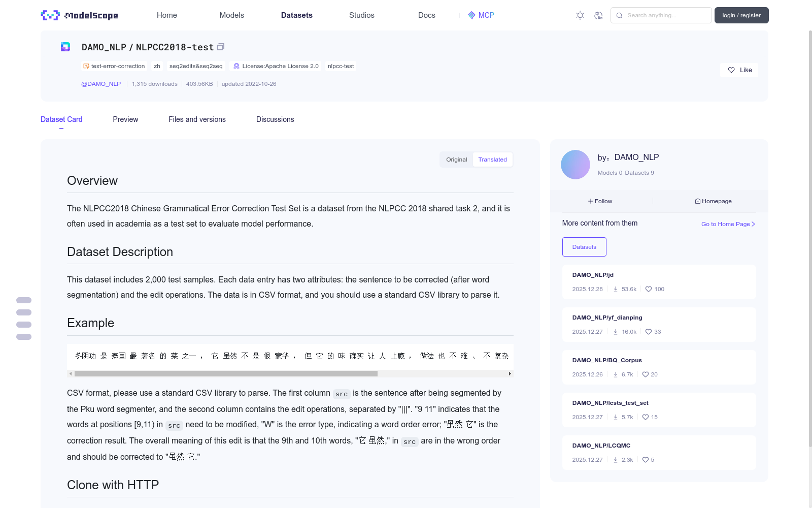Screen dimensions: 812x508
Task: Click download icon on LCQMC card
Action: [x=616, y=460]
